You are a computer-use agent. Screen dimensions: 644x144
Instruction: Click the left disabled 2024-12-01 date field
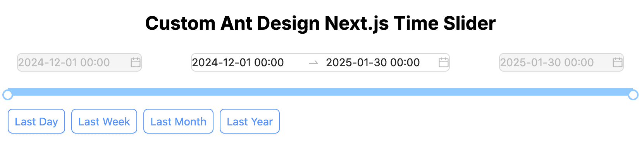click(x=79, y=62)
